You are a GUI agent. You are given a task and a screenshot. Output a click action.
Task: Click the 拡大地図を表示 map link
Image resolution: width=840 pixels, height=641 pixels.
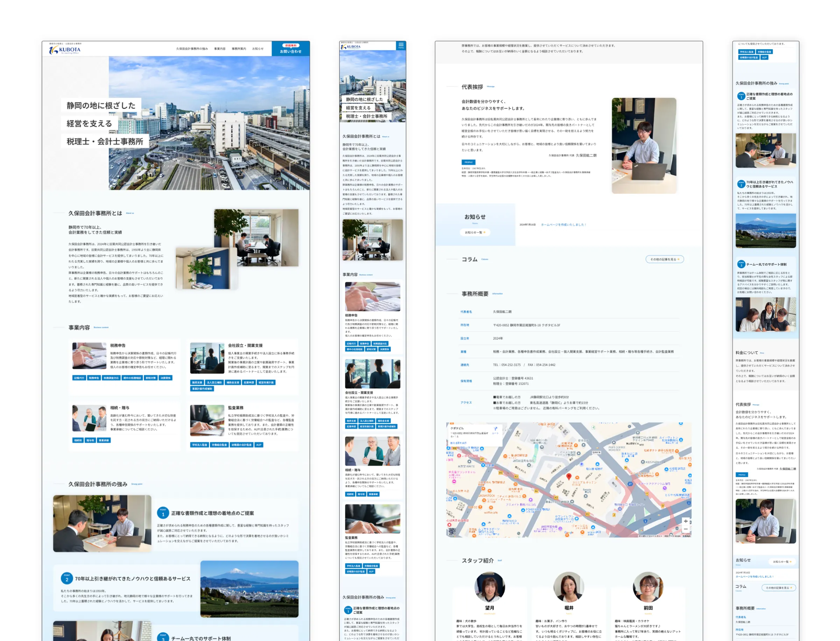458,443
